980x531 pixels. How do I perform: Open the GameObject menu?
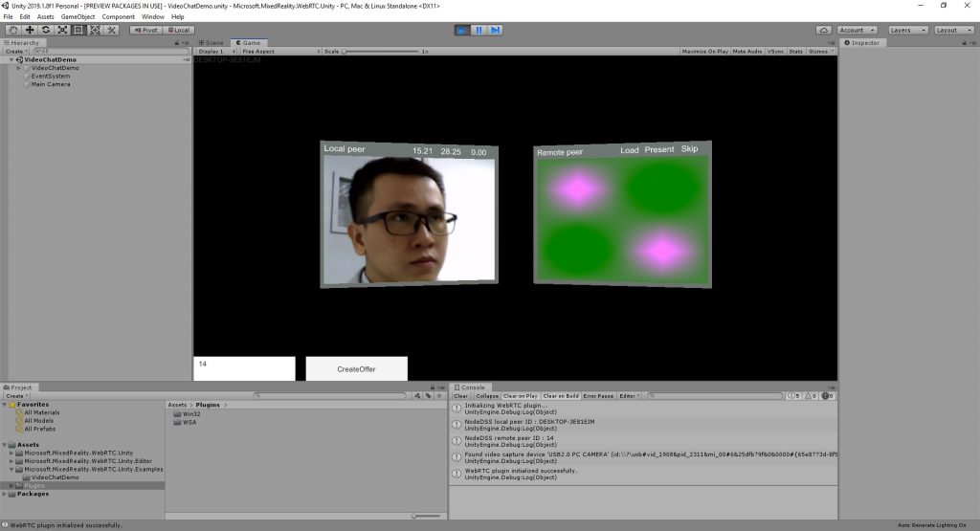tap(78, 17)
